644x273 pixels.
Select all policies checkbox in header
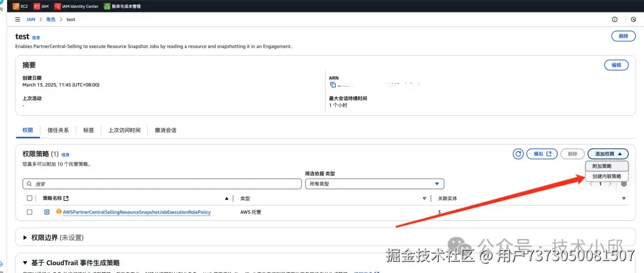[x=29, y=198]
